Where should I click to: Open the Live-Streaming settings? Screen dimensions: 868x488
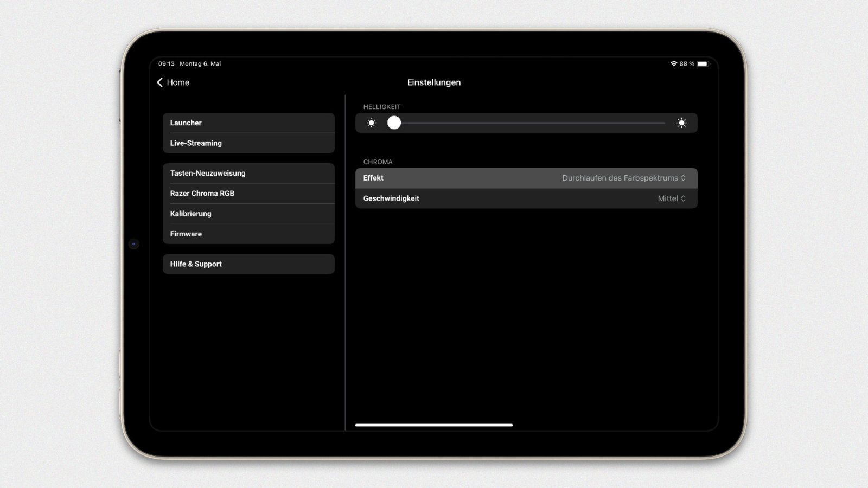pos(248,143)
